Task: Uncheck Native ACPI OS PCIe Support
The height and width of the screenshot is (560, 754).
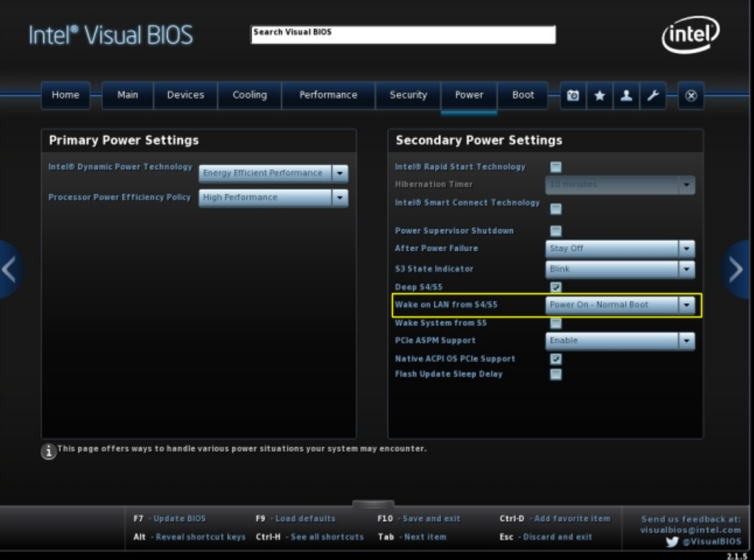Action: point(555,359)
